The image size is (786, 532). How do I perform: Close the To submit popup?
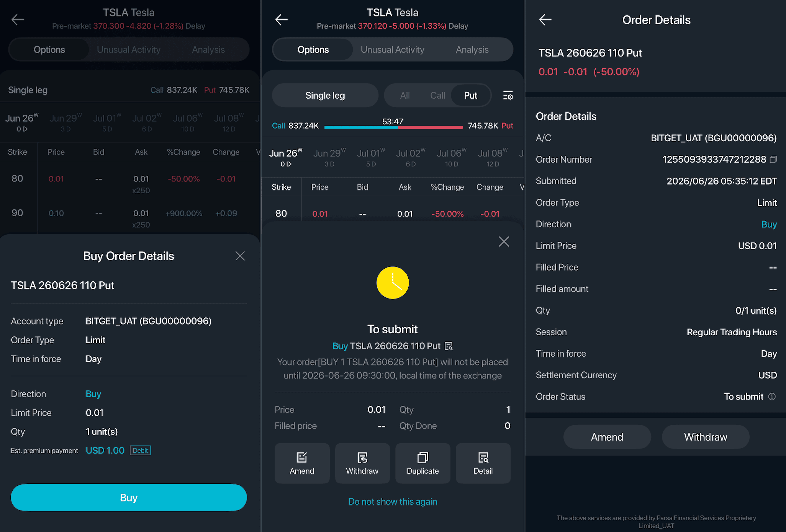pos(504,242)
